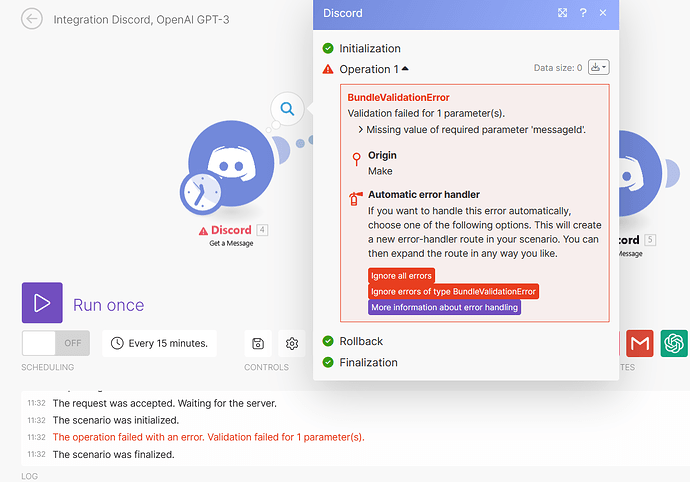Viewport: 690px width, 482px height.
Task: Click the partially hidden Discord module 5
Action: tap(640, 173)
